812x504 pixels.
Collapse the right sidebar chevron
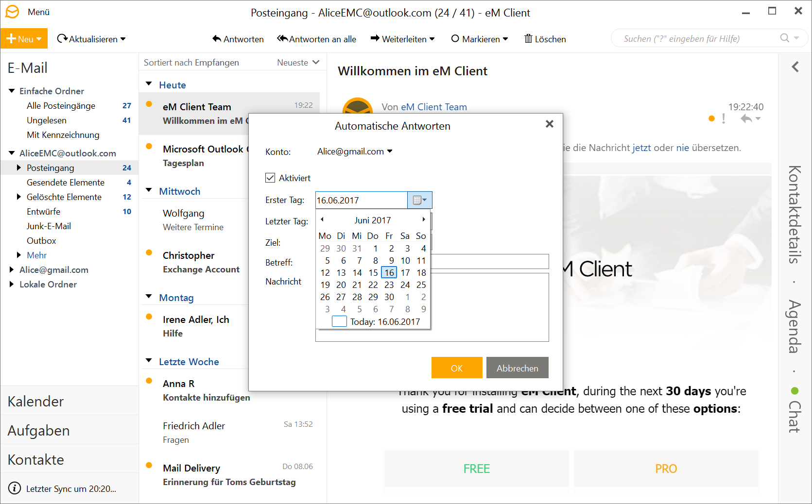pos(795,67)
